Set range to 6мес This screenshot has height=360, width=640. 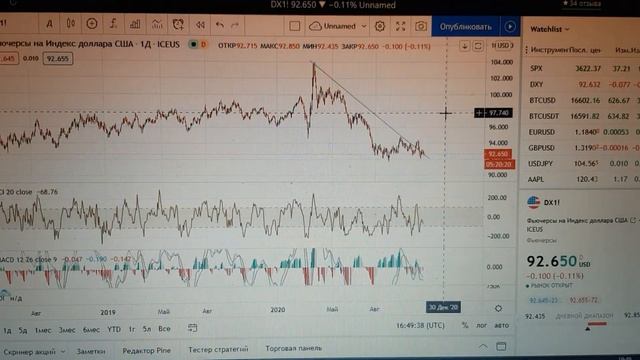[x=91, y=329]
